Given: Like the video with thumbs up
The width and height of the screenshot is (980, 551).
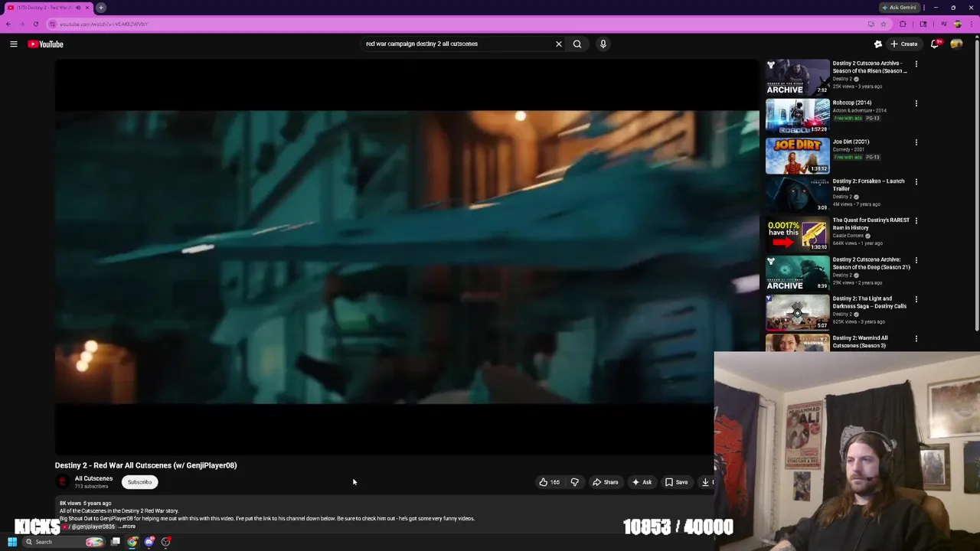Looking at the screenshot, I should coord(549,482).
